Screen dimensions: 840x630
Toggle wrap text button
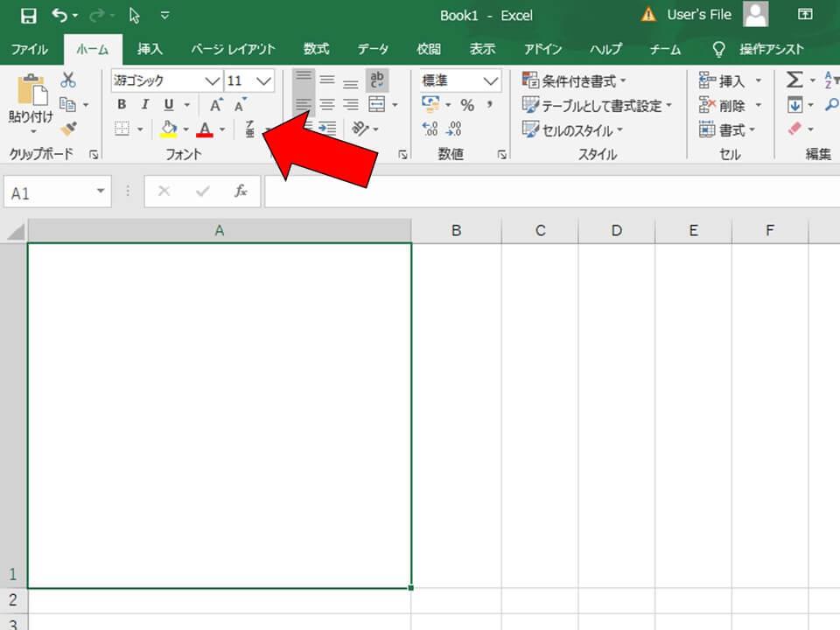coord(377,80)
